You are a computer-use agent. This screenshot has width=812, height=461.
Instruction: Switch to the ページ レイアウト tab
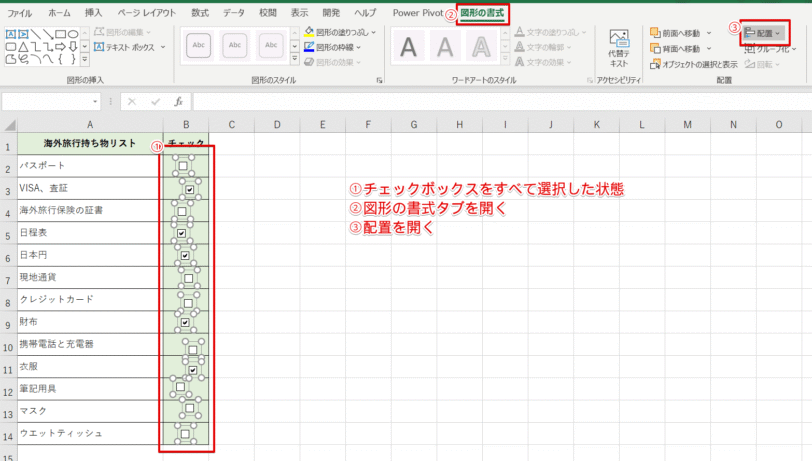(147, 13)
